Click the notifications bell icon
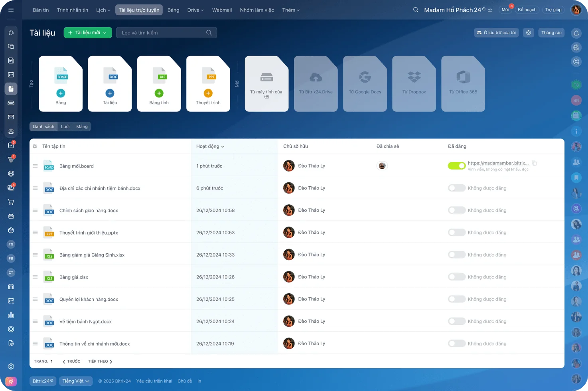The width and height of the screenshot is (588, 391). pos(576,34)
